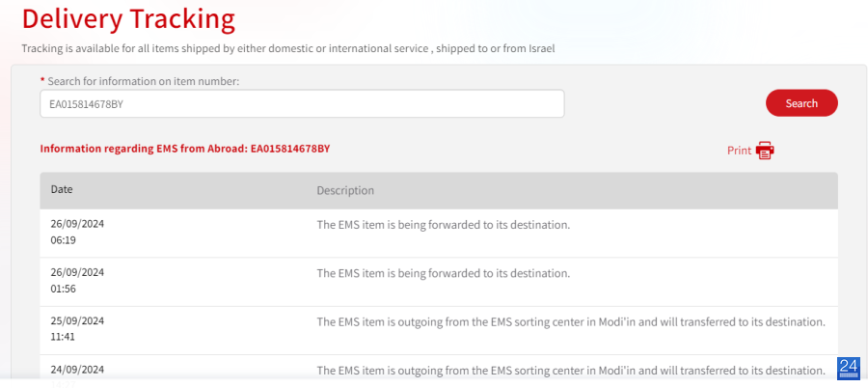Click the blue 24 badge icon
Image resolution: width=868 pixels, height=388 pixels.
coord(849,369)
